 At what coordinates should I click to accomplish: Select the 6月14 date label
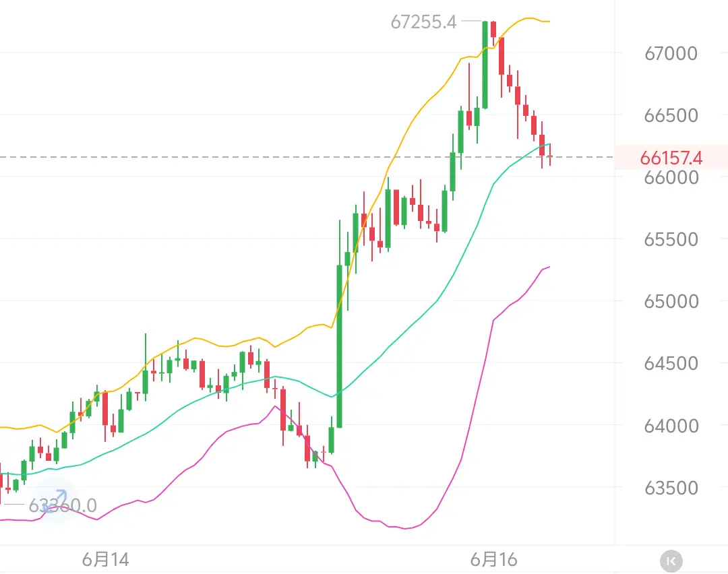pos(105,560)
